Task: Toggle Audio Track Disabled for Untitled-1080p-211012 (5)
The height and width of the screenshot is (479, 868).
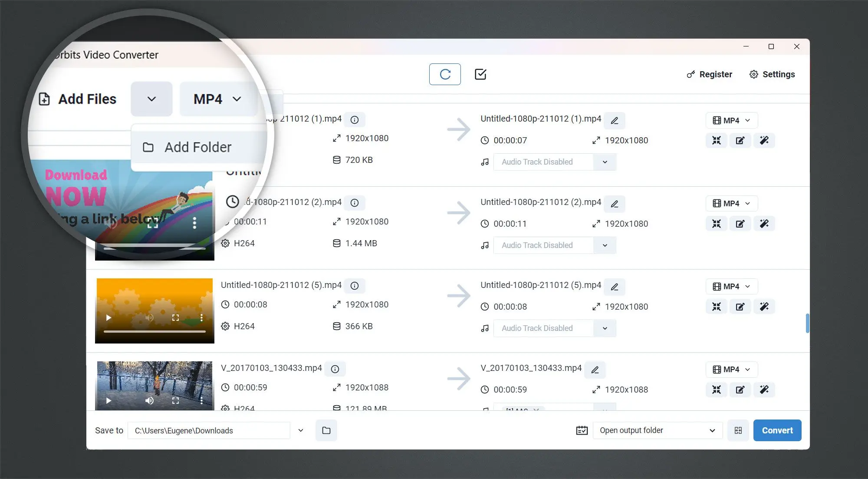Action: [x=604, y=328]
